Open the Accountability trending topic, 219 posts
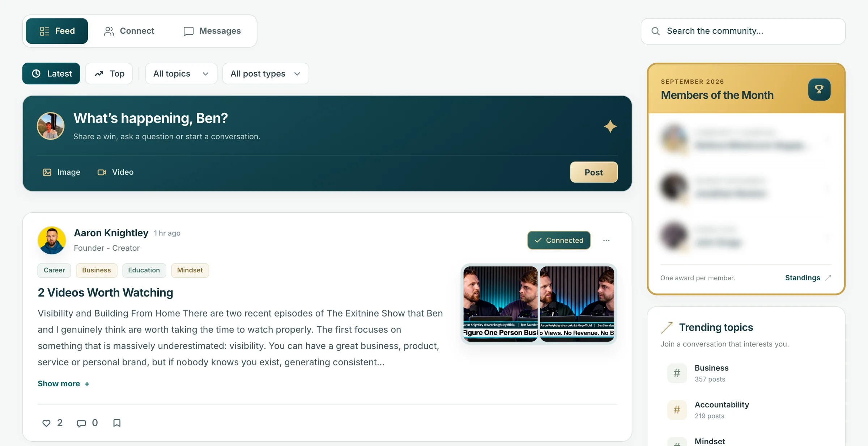The width and height of the screenshot is (868, 446). (746, 410)
